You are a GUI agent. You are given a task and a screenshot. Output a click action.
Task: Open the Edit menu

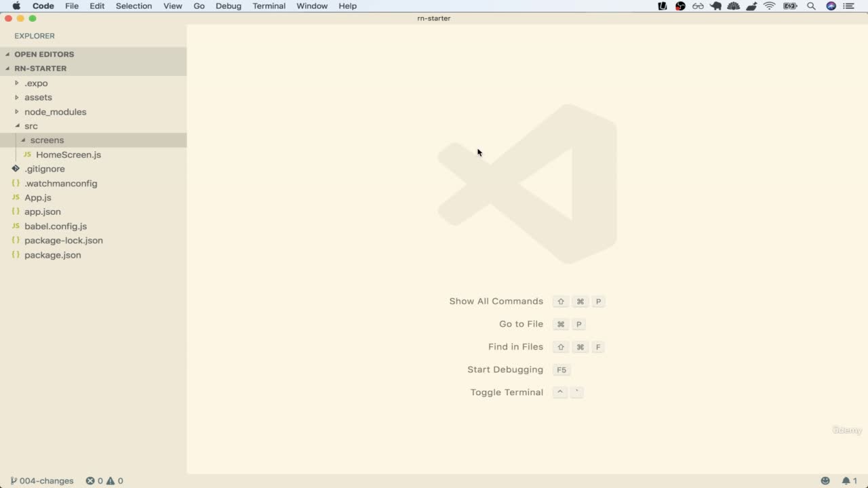coord(97,6)
